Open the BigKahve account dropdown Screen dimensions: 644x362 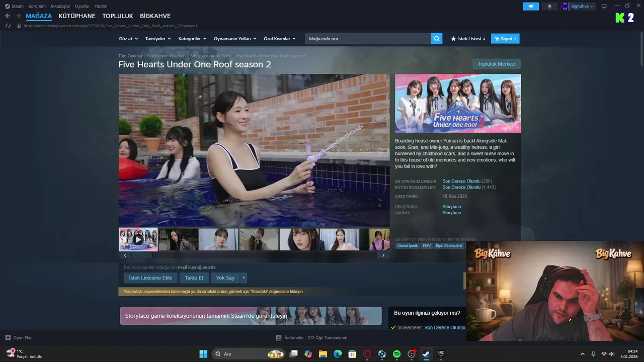tap(578, 6)
